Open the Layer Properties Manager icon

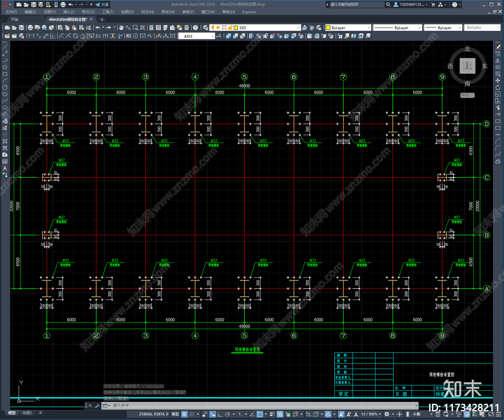coord(206,28)
